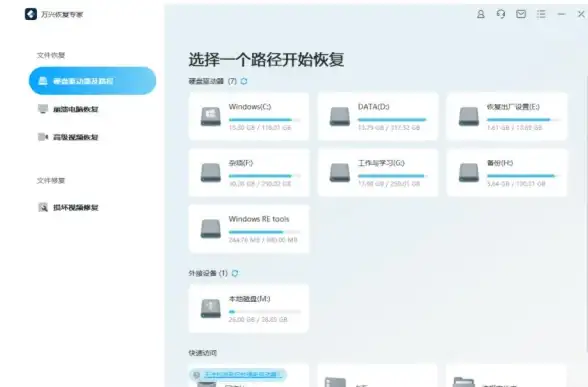Switch to 高级视频恢复 in the sidebar
Viewport: 588px width, 387px height.
pos(68,137)
